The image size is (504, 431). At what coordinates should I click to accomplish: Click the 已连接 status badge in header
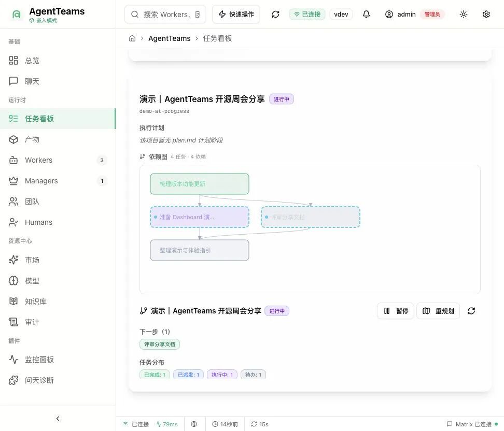307,14
